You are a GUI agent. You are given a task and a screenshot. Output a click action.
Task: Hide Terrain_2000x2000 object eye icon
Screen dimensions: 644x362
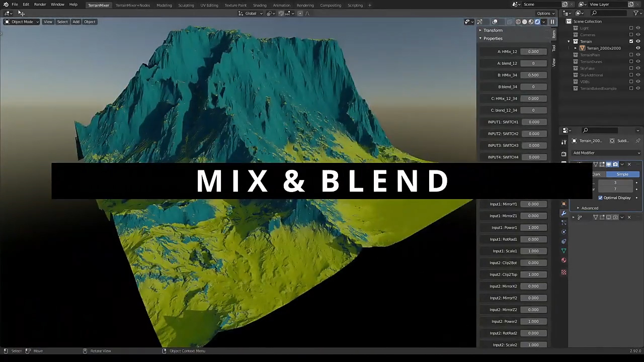(638, 48)
